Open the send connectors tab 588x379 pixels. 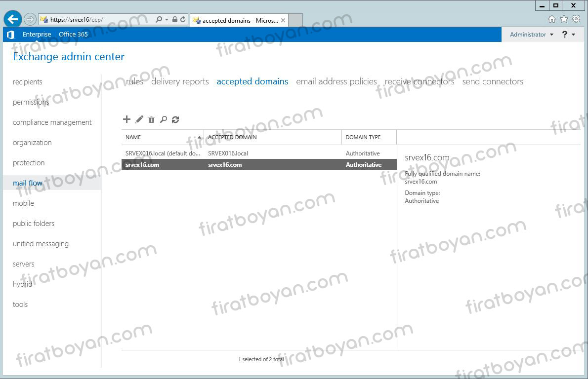point(492,81)
